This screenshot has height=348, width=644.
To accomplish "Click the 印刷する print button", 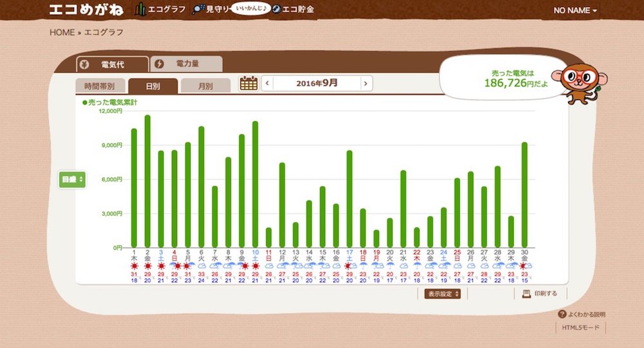I will click(540, 293).
